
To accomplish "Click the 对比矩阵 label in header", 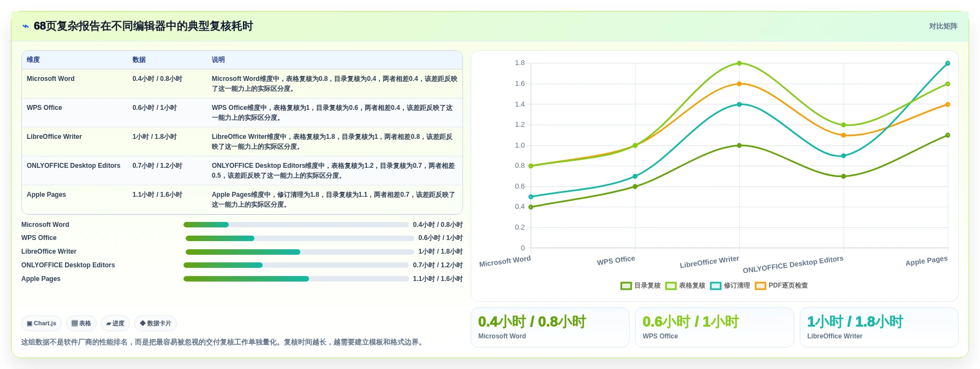I will click(x=943, y=26).
